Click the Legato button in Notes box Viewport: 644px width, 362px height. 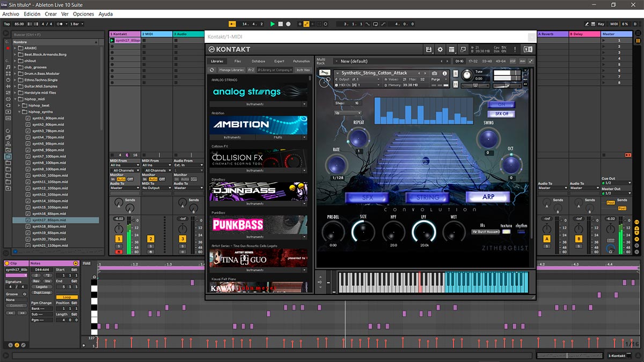tap(42, 286)
